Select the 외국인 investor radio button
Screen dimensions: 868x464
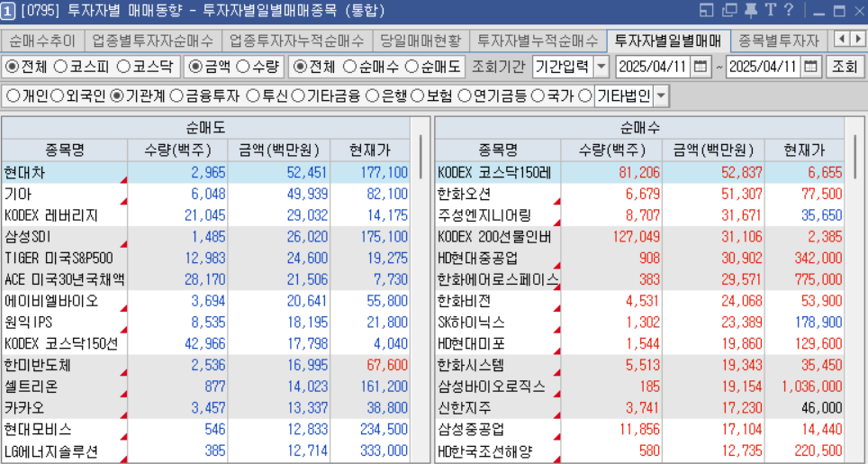[x=57, y=96]
